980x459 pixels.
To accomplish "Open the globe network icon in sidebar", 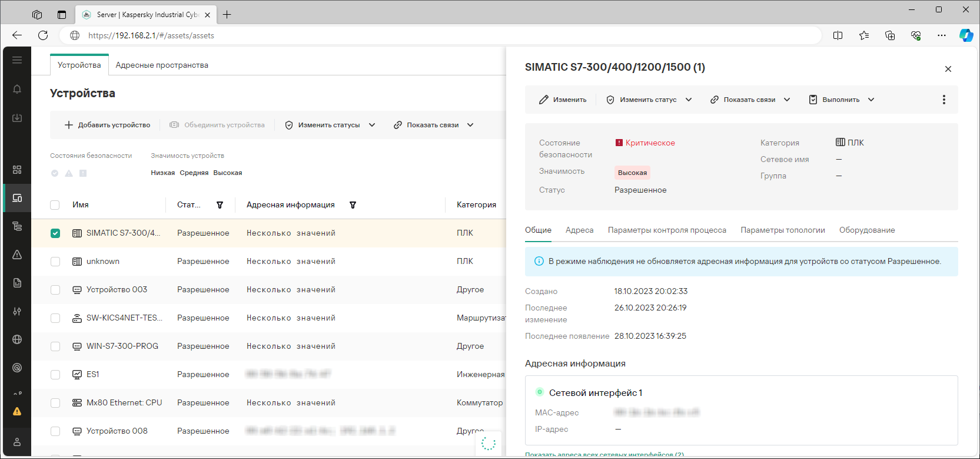I will (17, 339).
